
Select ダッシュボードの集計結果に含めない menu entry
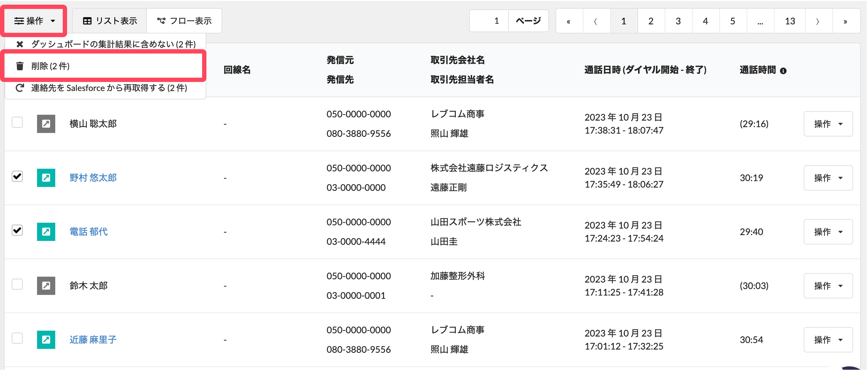105,44
